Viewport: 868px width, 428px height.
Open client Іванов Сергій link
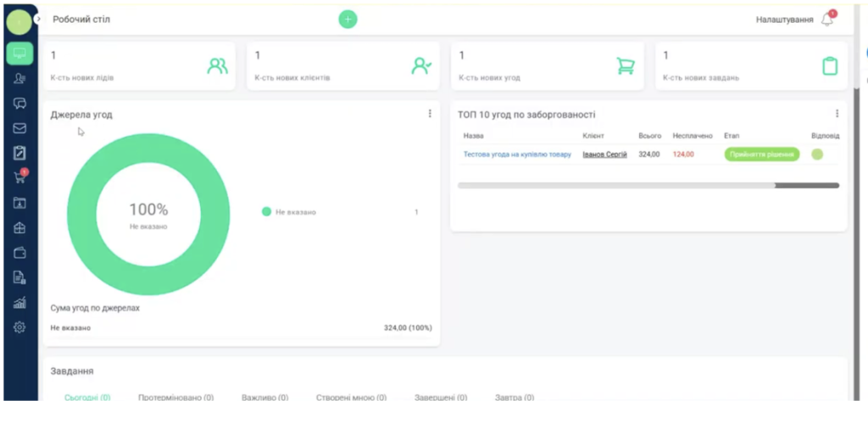pyautogui.click(x=604, y=154)
